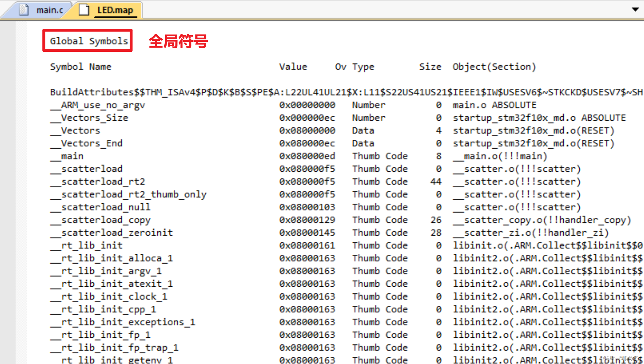Screen dimensions: 644x364
Task: Click the document icon on the LED.map tab
Action: [x=84, y=10]
